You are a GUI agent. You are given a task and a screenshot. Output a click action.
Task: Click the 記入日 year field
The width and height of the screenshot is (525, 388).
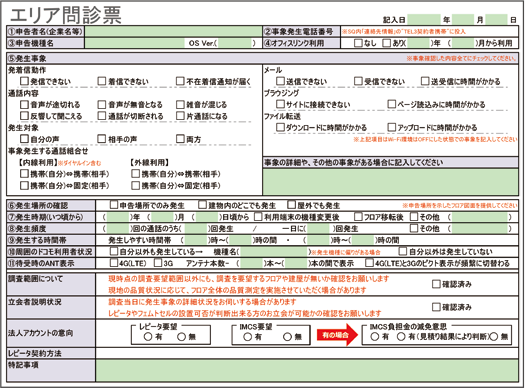pyautogui.click(x=424, y=19)
